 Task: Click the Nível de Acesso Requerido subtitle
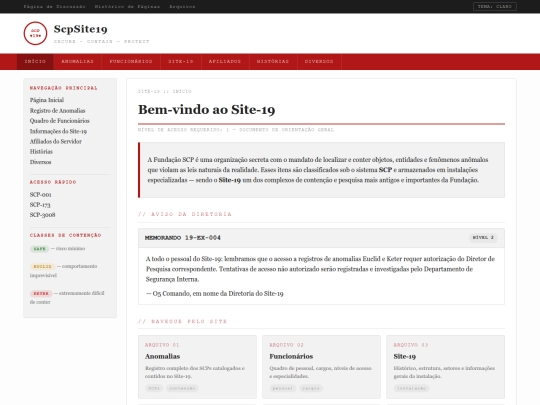[x=236, y=130]
